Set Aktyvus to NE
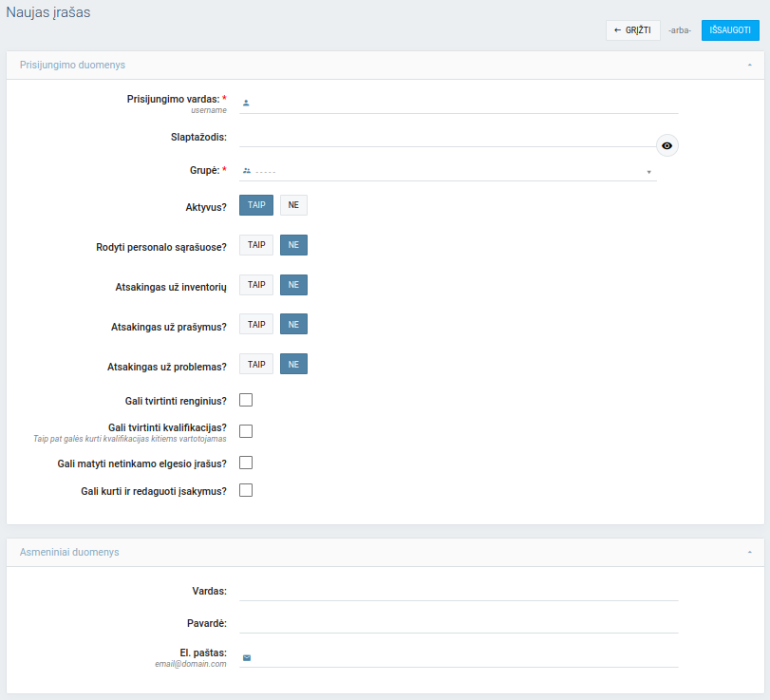This screenshot has width=770, height=700. pos(293,206)
